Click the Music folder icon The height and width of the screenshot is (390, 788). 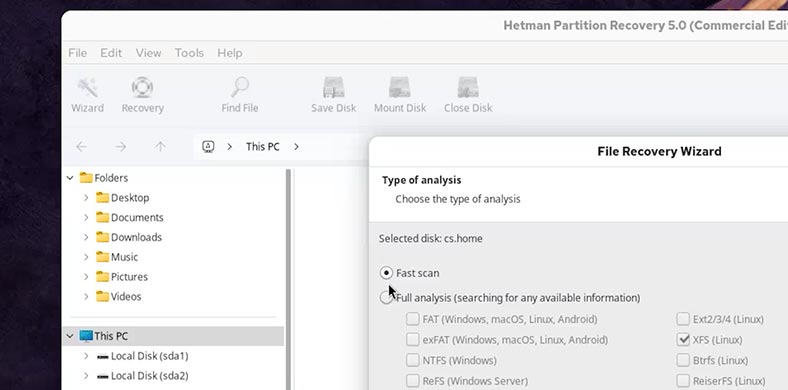coord(103,257)
